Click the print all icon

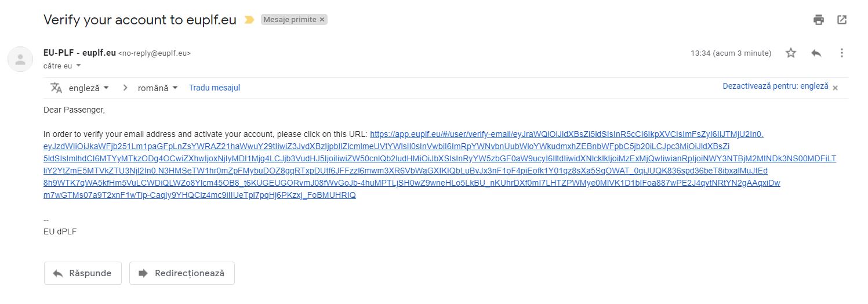819,20
